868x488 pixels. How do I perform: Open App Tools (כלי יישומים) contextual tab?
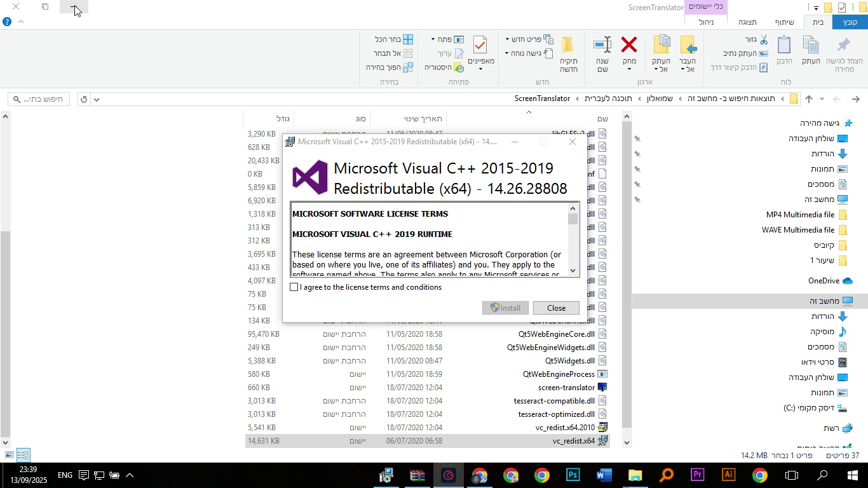(706, 6)
